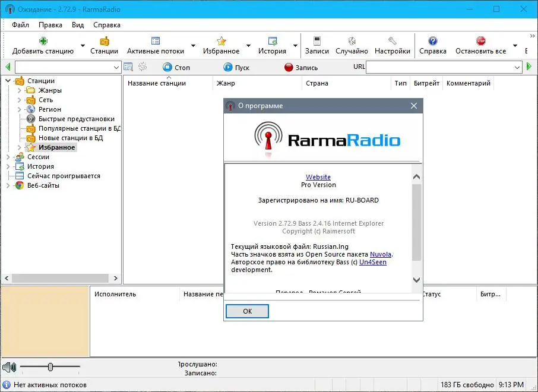The image size is (538, 392).
Task: Click the volume slider handle
Action: click(x=50, y=367)
